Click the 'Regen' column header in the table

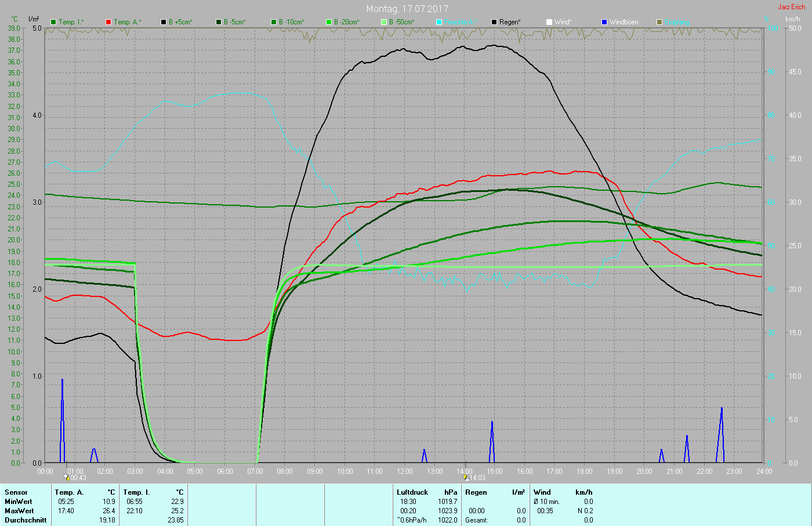tap(476, 492)
